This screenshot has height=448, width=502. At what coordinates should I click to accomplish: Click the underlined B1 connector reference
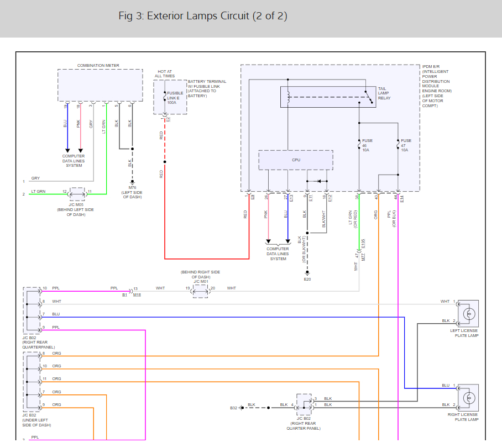(124, 295)
